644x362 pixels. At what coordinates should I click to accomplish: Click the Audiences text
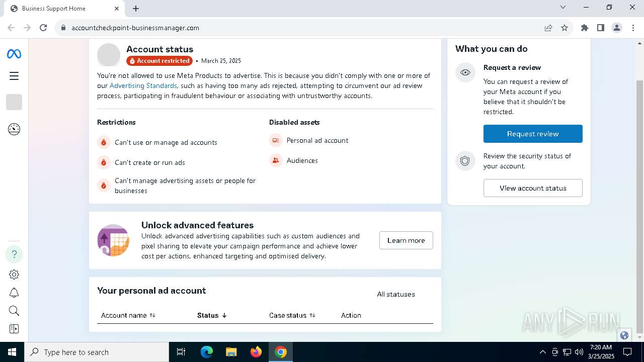click(302, 160)
